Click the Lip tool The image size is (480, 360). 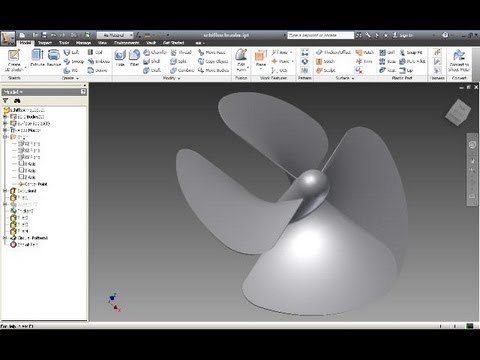406,70
